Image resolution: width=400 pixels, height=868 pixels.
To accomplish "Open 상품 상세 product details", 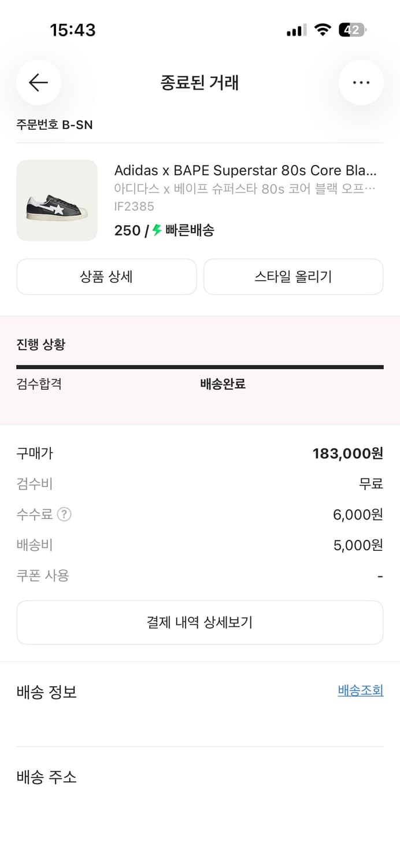I will tap(106, 277).
